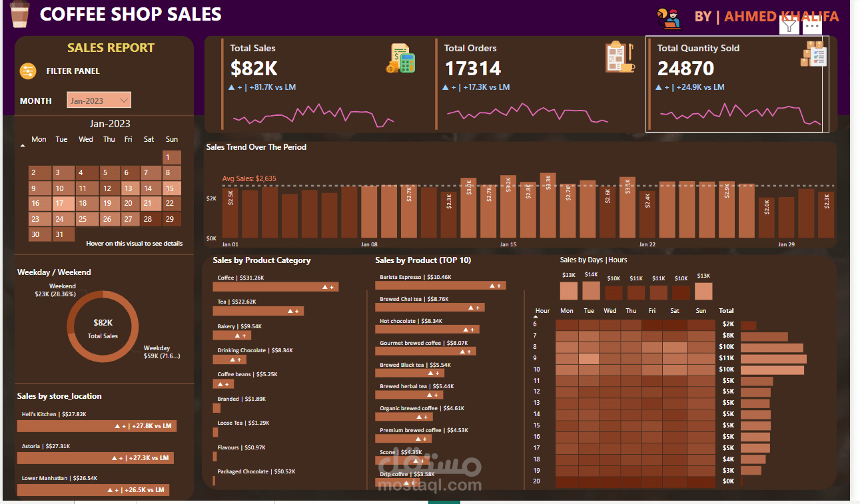Click the Loose Tea category label

(242, 423)
